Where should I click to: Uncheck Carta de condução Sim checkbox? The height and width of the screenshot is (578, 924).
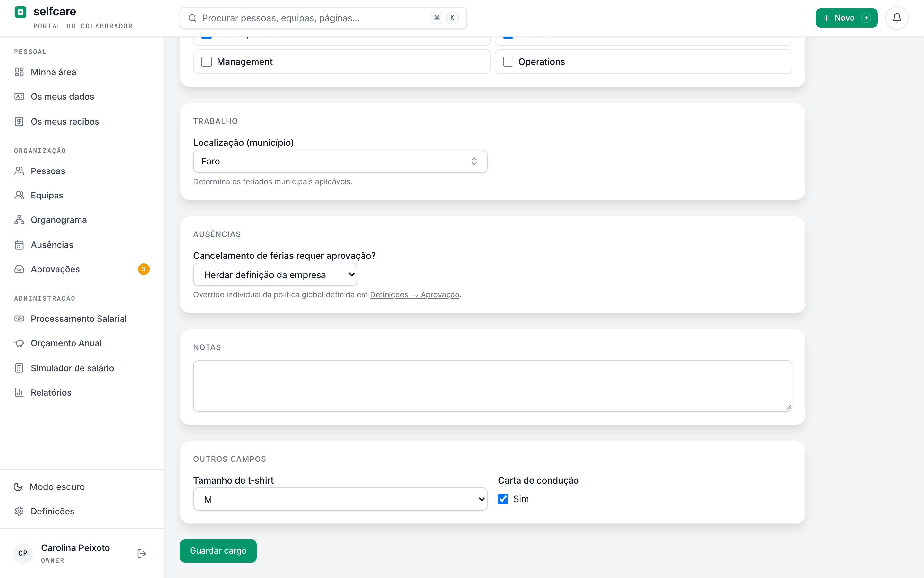(x=503, y=499)
